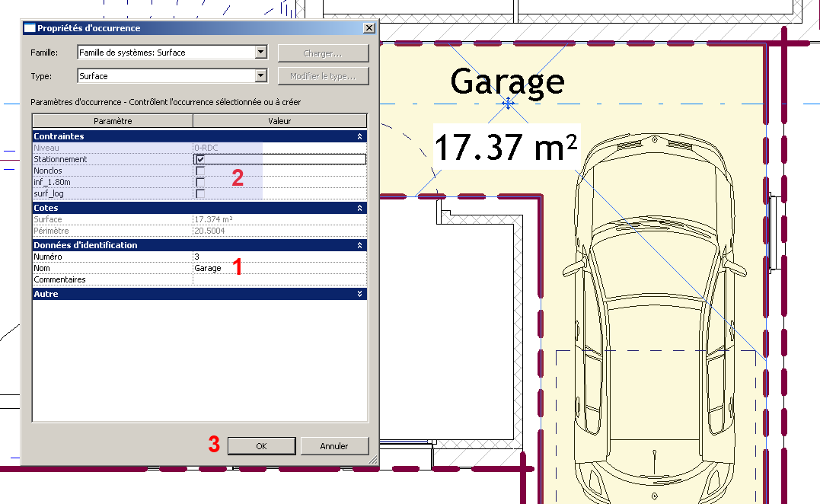Screen dimensions: 820x504
Task: Click the Annuler button
Action: point(334,446)
